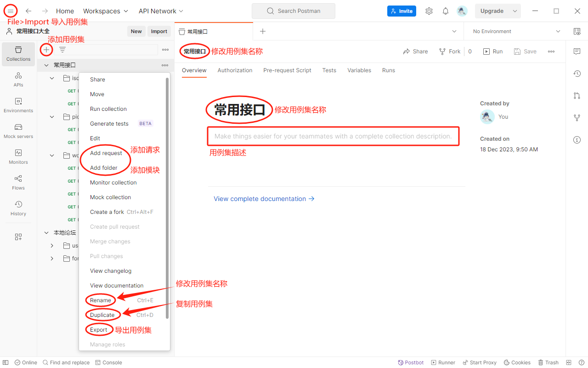Open the notifications bell

coord(446,11)
